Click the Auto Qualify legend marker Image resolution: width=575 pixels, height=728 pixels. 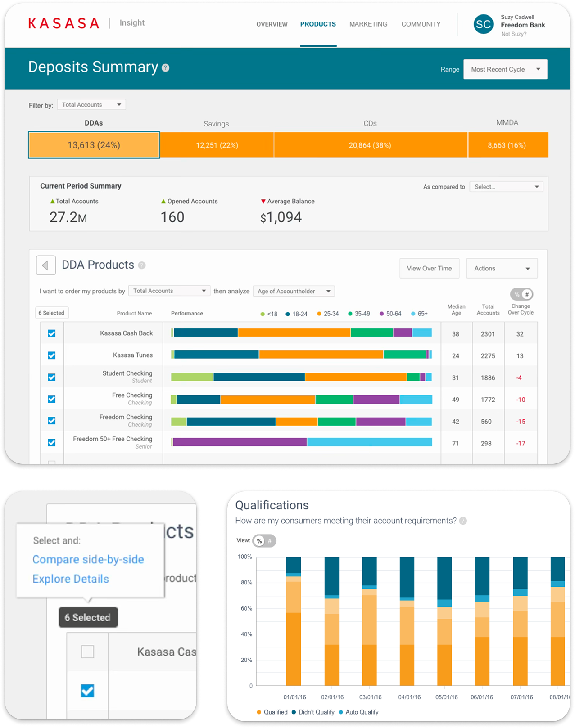click(340, 712)
